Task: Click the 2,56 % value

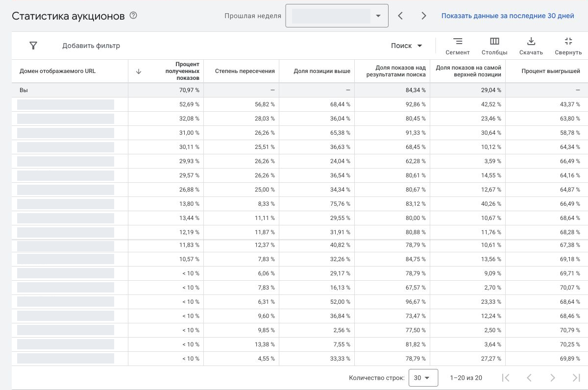Action: coord(342,330)
